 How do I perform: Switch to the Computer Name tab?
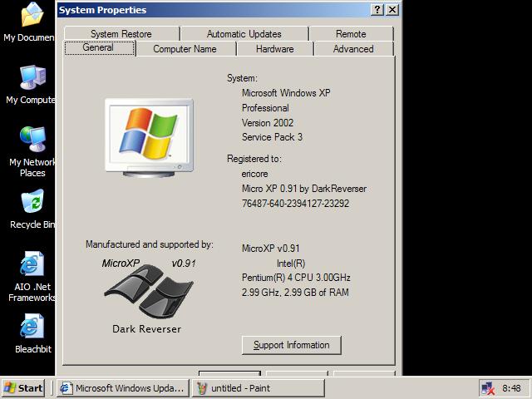click(x=185, y=49)
